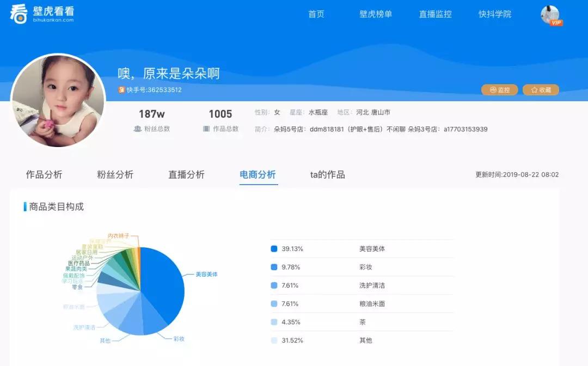Viewport: 588px width, 366px height.
Task: Open 快抖学院 in top navigation
Action: pyautogui.click(x=494, y=14)
